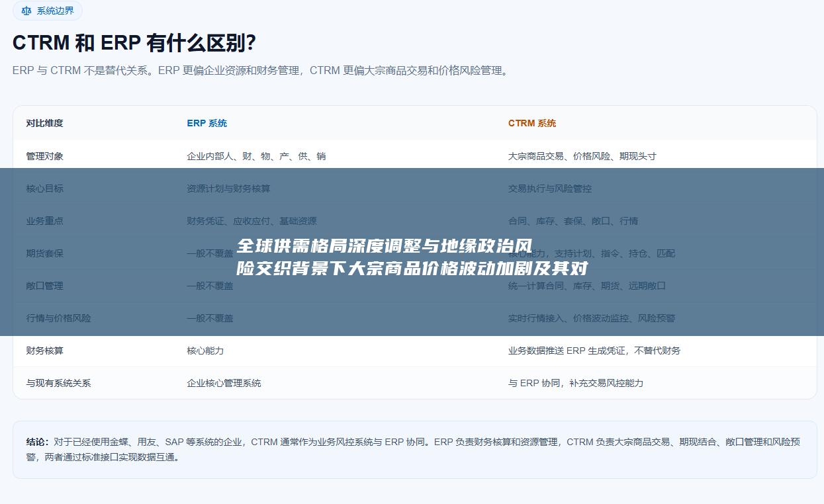Screen dimensions: 824x504
Task: Click cell 与 ERP 协同，补充交易风控能力
Action: (576, 383)
